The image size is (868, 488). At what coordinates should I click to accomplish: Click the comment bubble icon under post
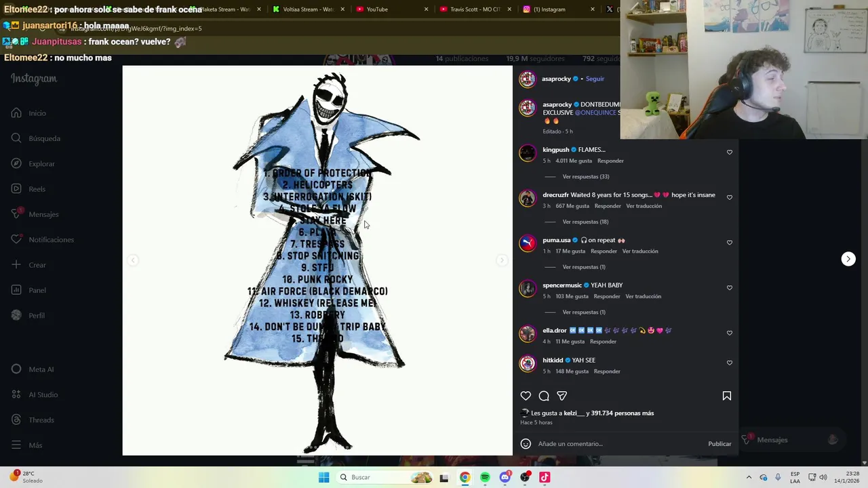tap(544, 396)
